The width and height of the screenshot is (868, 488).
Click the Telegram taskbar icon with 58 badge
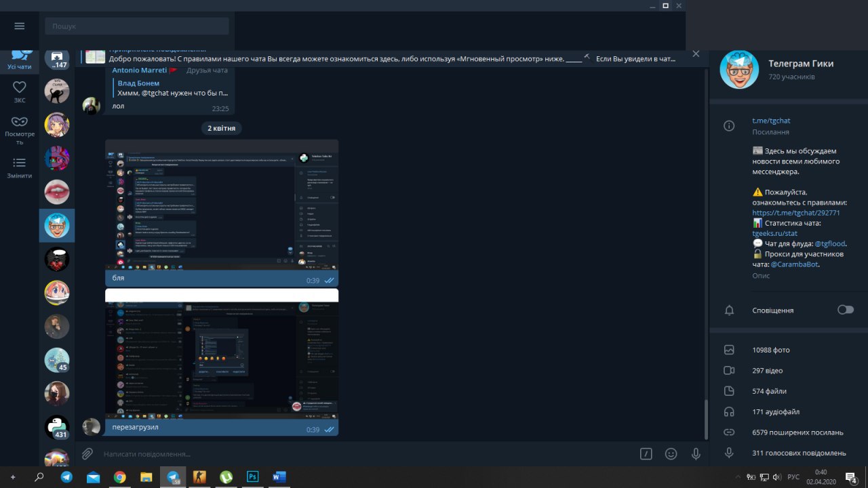pyautogui.click(x=173, y=477)
